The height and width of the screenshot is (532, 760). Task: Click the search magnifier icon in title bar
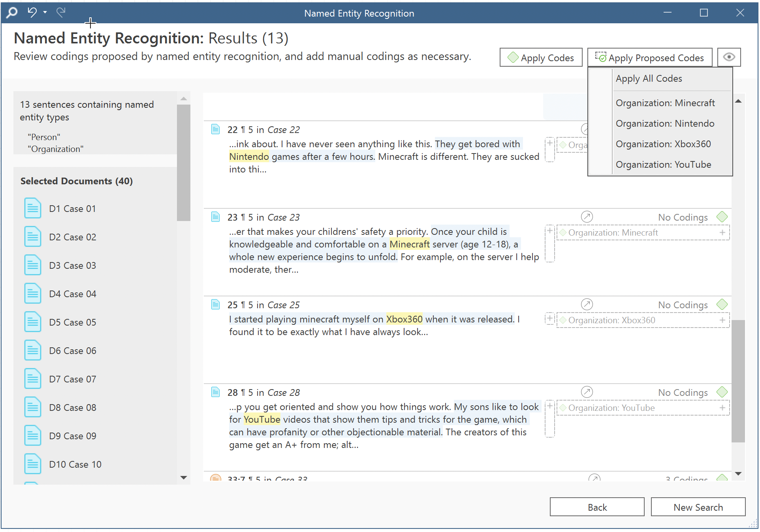(x=12, y=13)
